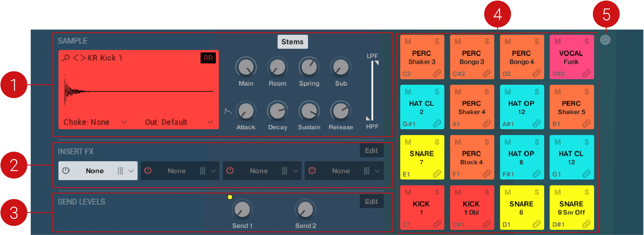The width and height of the screenshot is (644, 235).
Task: Click Edit in the Send Levels section
Action: coord(371,201)
